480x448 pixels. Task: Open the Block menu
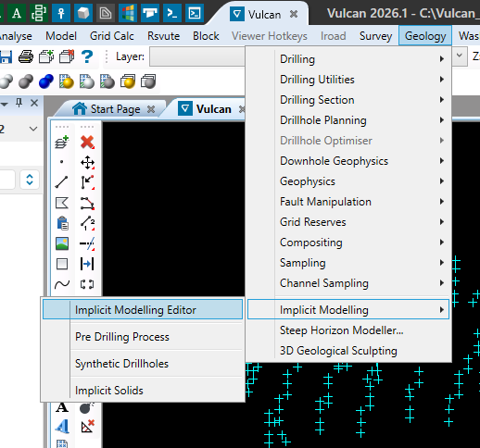pyautogui.click(x=206, y=36)
